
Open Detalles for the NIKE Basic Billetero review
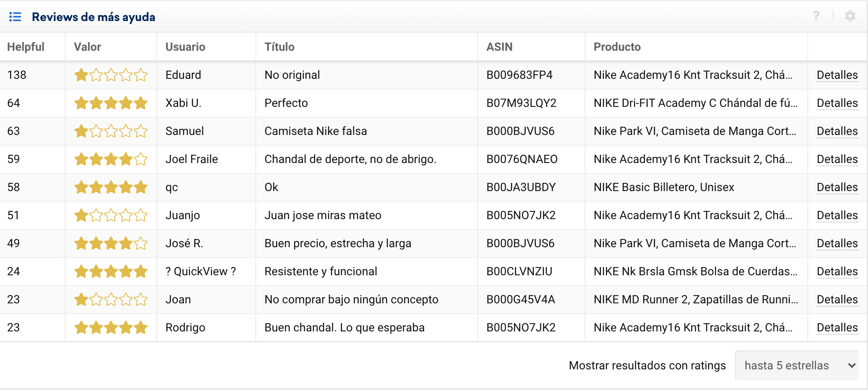pyautogui.click(x=837, y=187)
